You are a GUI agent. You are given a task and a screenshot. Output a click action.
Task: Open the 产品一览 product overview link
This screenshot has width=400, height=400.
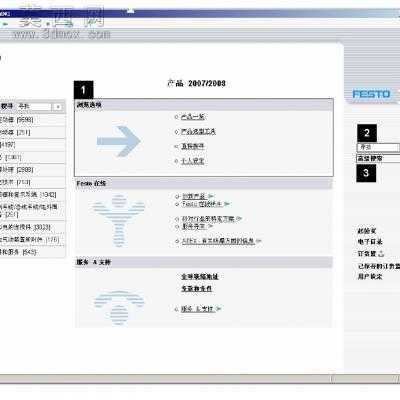193,117
